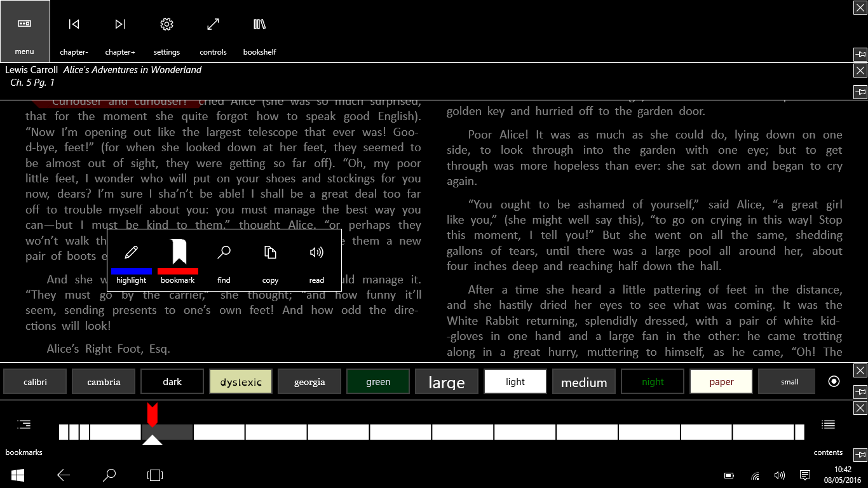Open the table of contents
868x488 pixels.
pyautogui.click(x=828, y=432)
